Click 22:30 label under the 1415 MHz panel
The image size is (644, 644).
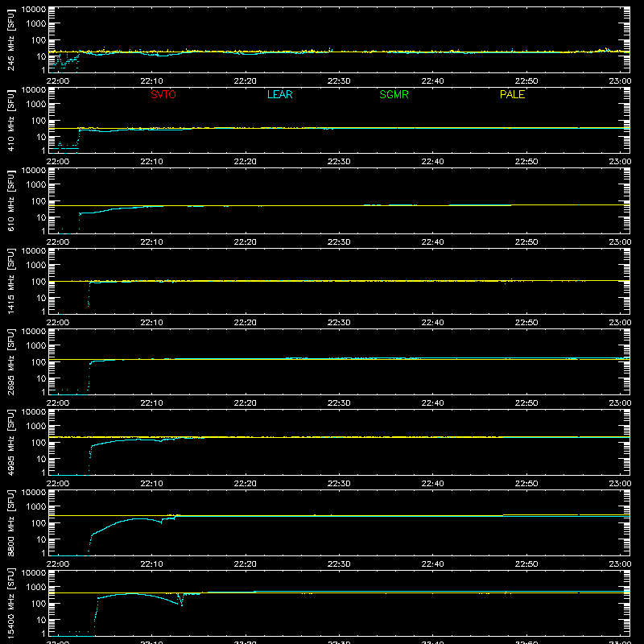pos(339,323)
